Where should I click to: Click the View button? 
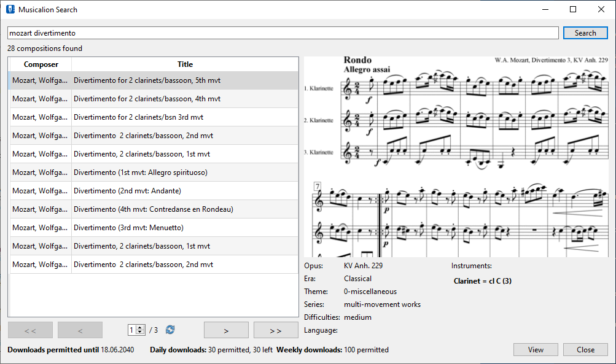pos(536,349)
